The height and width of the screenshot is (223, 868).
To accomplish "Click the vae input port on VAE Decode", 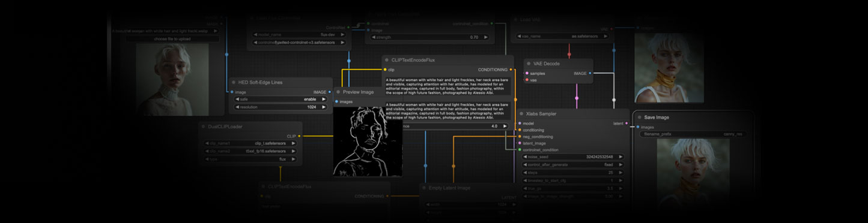I will point(527,80).
